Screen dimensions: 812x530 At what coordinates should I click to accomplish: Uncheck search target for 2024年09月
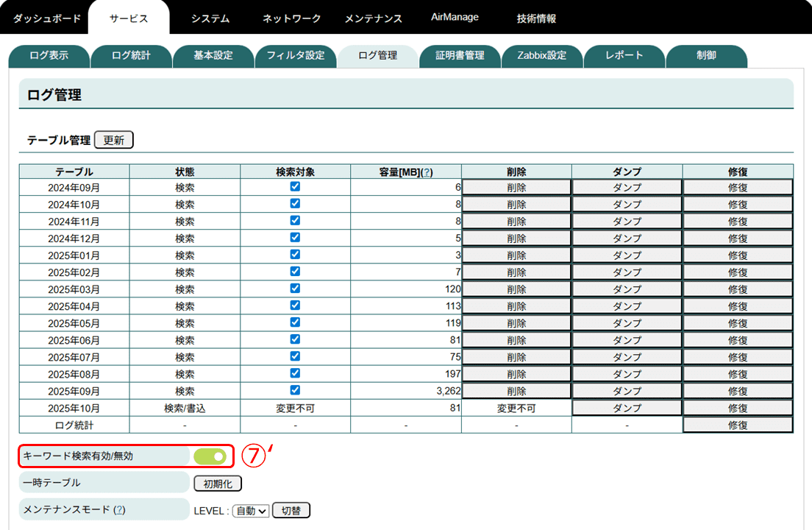click(x=295, y=187)
